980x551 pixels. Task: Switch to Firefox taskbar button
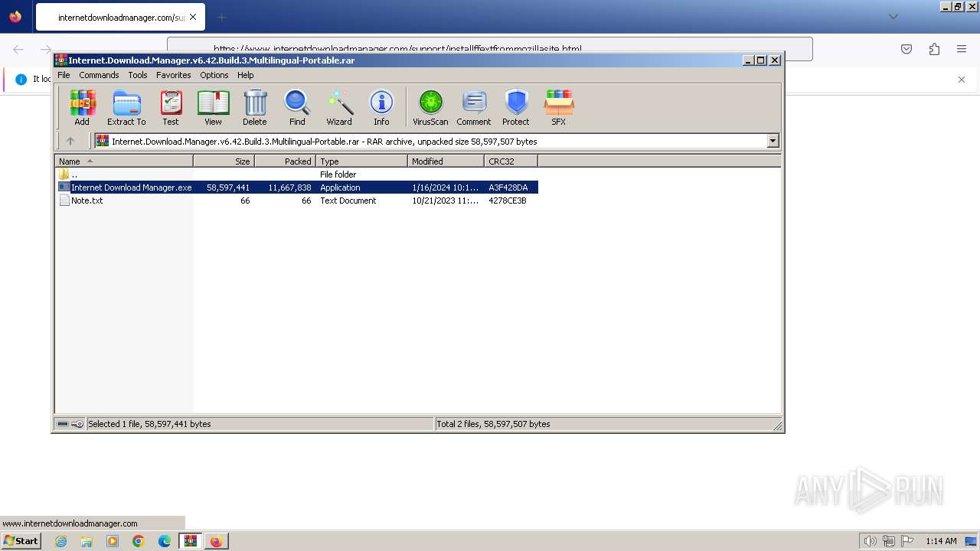point(217,541)
